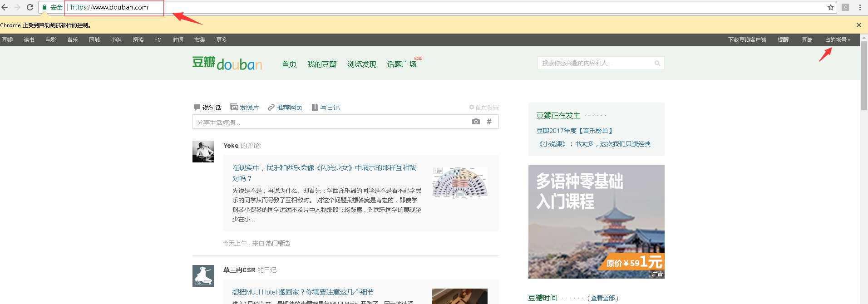868x304 pixels.
Task: Open 《小说课》 link
Action: (594, 144)
